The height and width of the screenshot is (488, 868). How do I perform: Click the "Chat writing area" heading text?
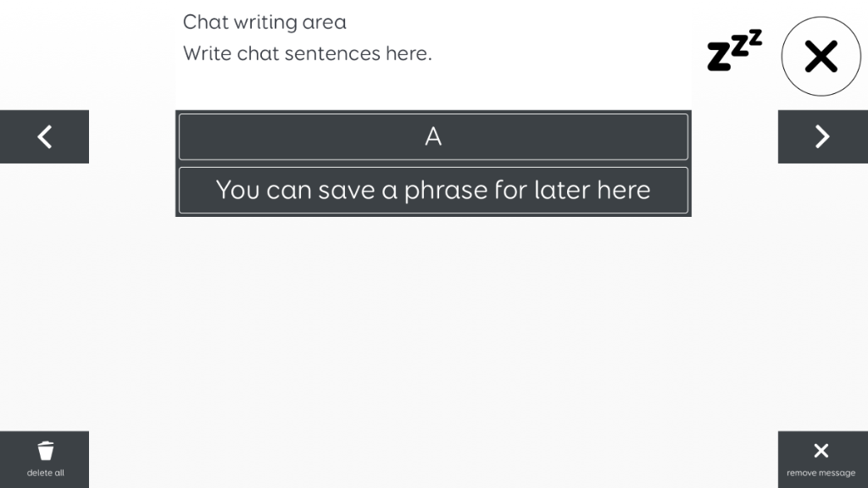tap(264, 22)
